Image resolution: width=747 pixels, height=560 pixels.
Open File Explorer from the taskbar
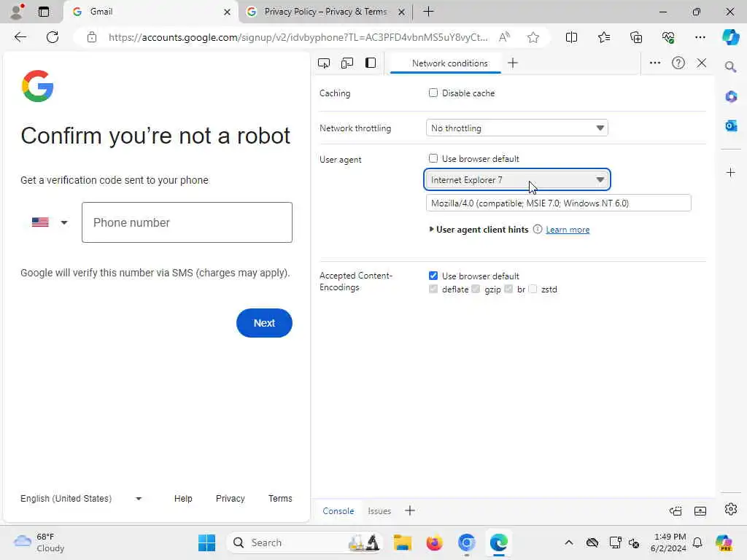(x=403, y=542)
